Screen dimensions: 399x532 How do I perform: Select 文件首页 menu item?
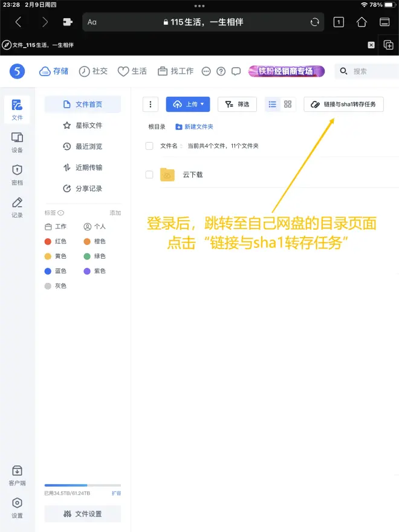tap(83, 104)
